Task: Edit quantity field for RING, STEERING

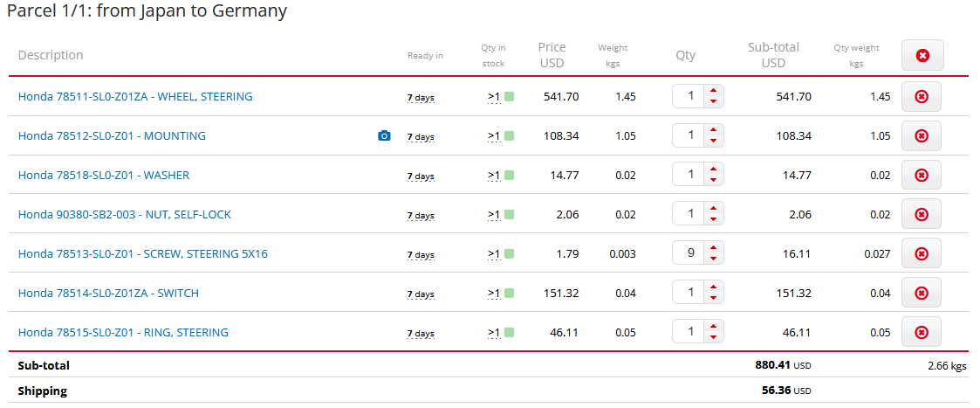Action: [x=689, y=332]
